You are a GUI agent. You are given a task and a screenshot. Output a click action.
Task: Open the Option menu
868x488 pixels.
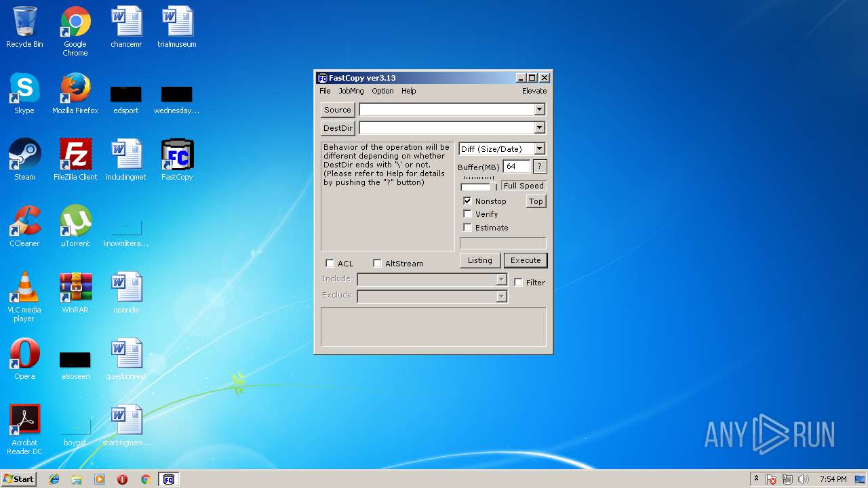click(x=382, y=91)
